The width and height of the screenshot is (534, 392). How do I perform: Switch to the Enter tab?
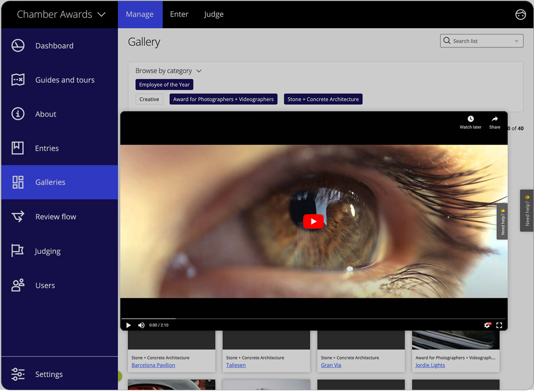point(179,14)
